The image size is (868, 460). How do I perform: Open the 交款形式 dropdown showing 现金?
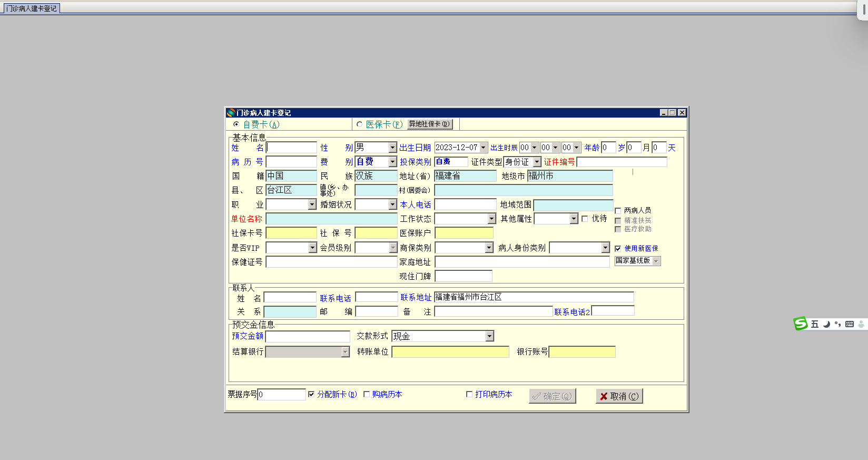coord(489,336)
